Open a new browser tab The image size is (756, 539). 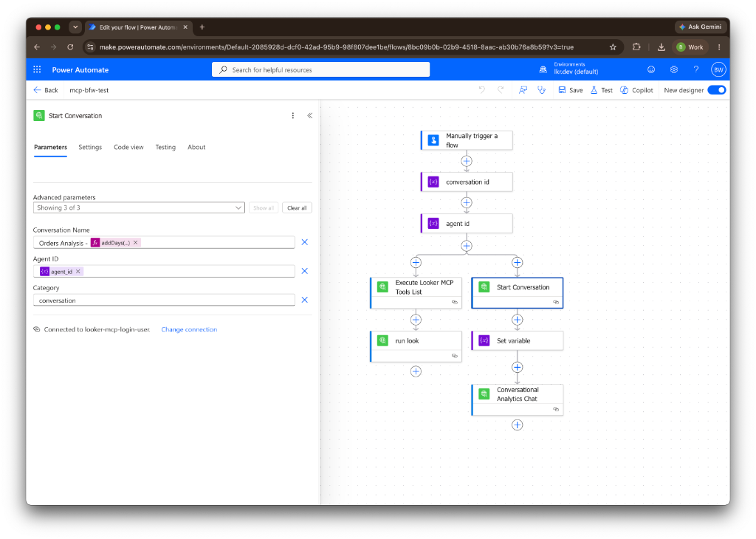pos(202,27)
